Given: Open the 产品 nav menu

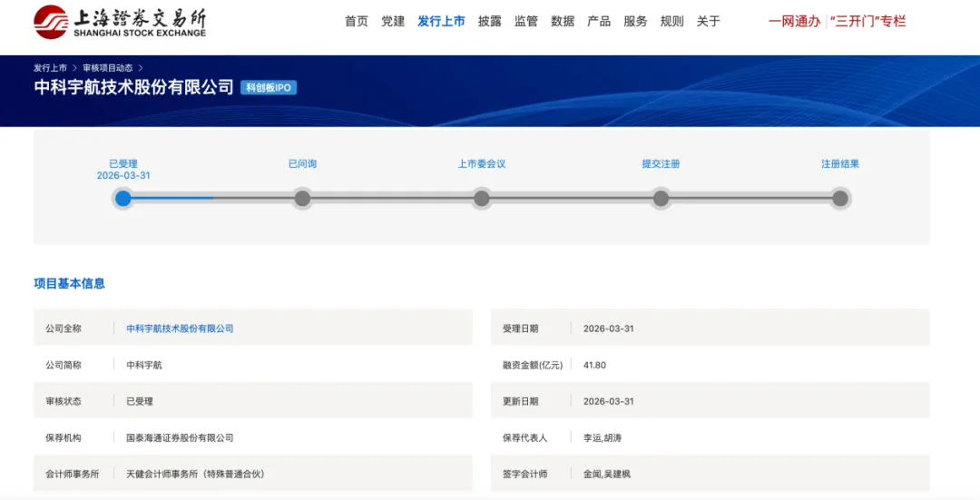Looking at the screenshot, I should (599, 21).
